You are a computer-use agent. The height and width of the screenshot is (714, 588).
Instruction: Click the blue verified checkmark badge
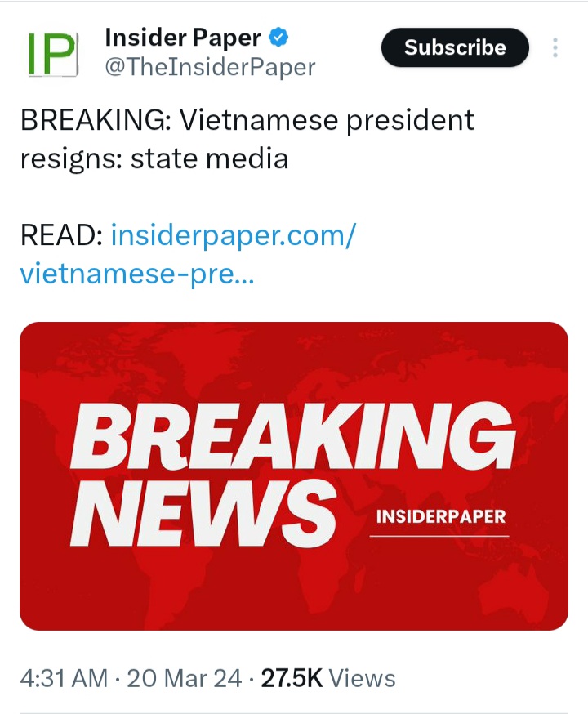pyautogui.click(x=278, y=37)
